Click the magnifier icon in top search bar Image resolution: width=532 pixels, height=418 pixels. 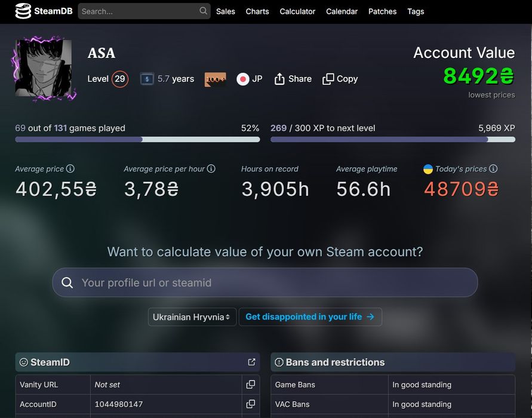tap(203, 11)
